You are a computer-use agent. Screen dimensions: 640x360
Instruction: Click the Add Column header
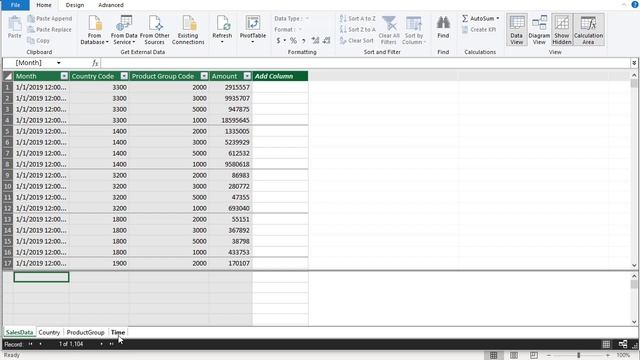280,76
